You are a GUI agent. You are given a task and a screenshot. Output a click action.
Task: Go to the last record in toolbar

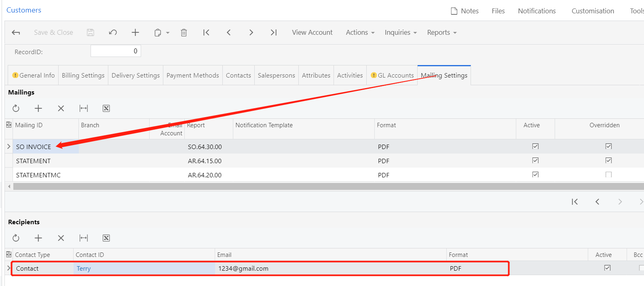(x=274, y=33)
